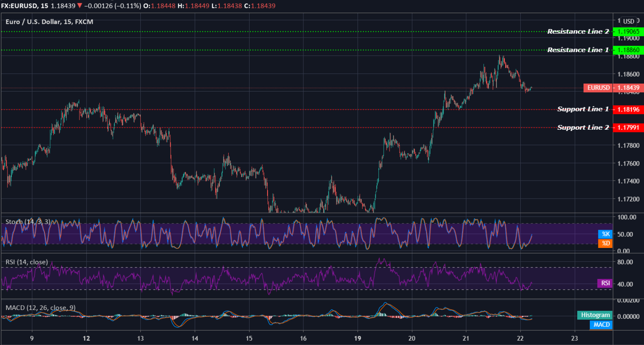Click the purple RSI tag

[x=605, y=283]
